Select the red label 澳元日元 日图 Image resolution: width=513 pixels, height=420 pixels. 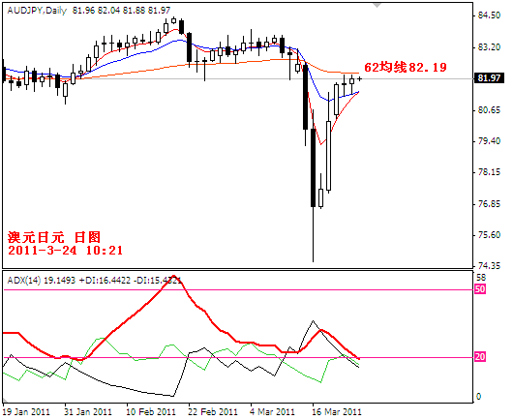(54, 237)
